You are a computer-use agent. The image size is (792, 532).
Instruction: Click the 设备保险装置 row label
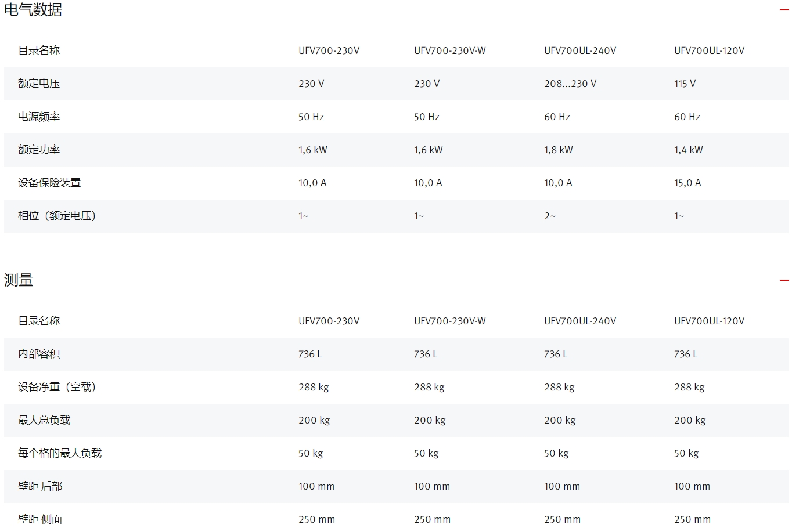[x=49, y=183]
